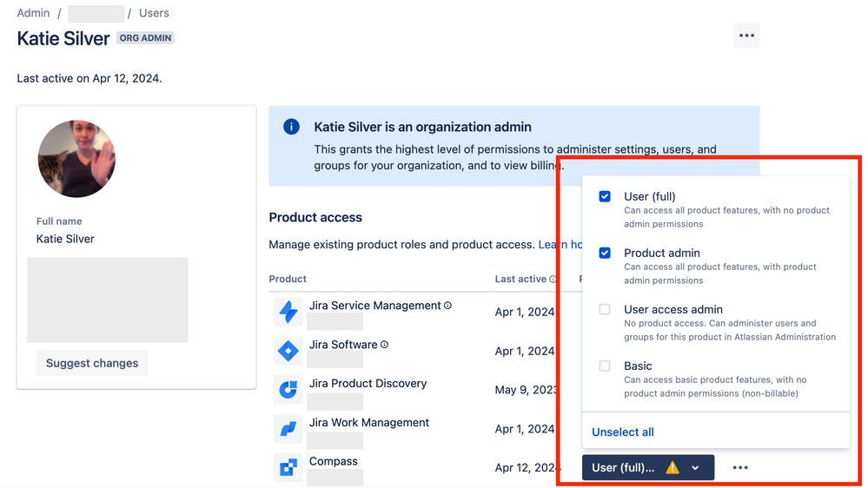Screen dimensions: 868x488
Task: Click the Product admin option label
Action: [x=661, y=253]
